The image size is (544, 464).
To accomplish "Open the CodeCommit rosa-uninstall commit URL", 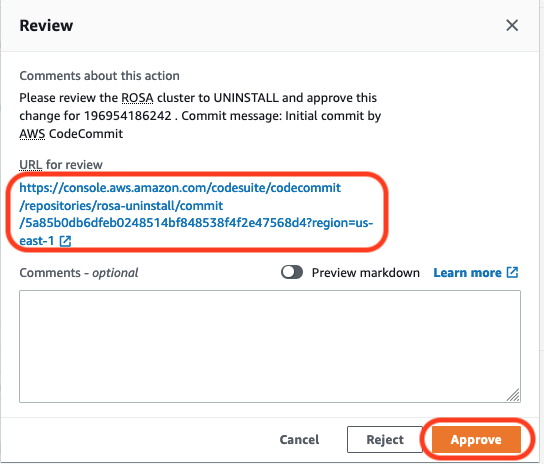I will click(x=196, y=214).
